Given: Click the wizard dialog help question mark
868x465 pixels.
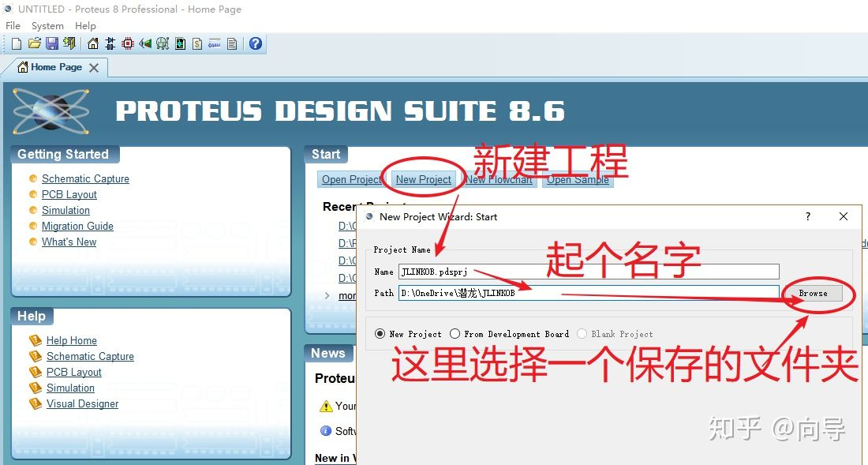Looking at the screenshot, I should pyautogui.click(x=808, y=216).
